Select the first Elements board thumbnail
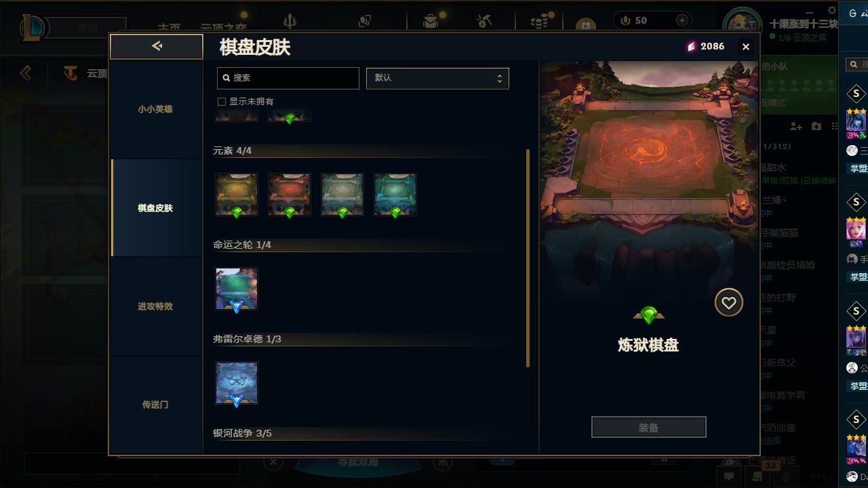 237,195
